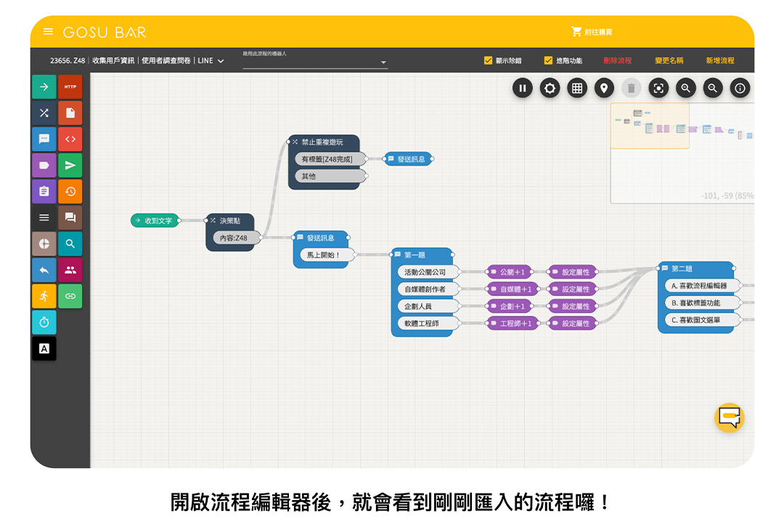Select the 決策點 node header

point(229,221)
